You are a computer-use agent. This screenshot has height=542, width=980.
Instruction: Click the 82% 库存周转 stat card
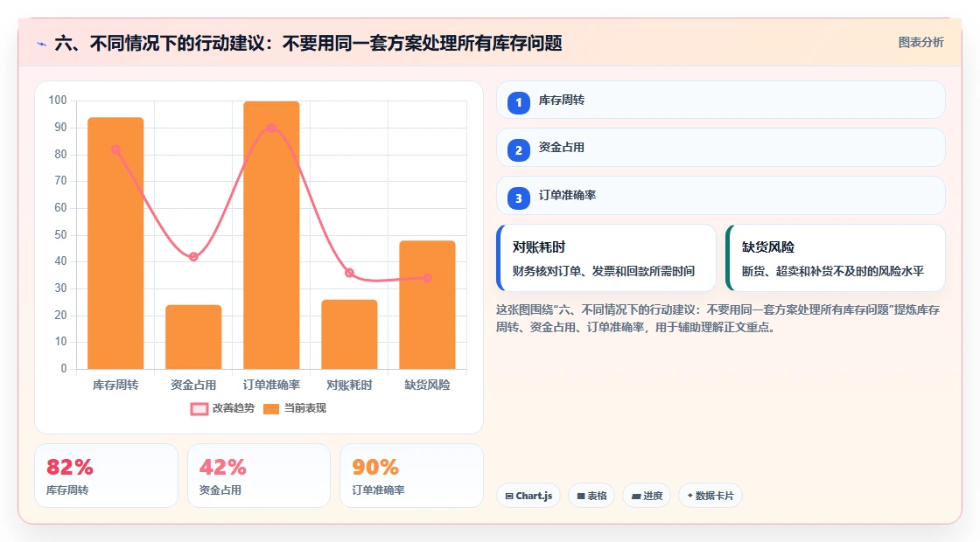click(106, 476)
